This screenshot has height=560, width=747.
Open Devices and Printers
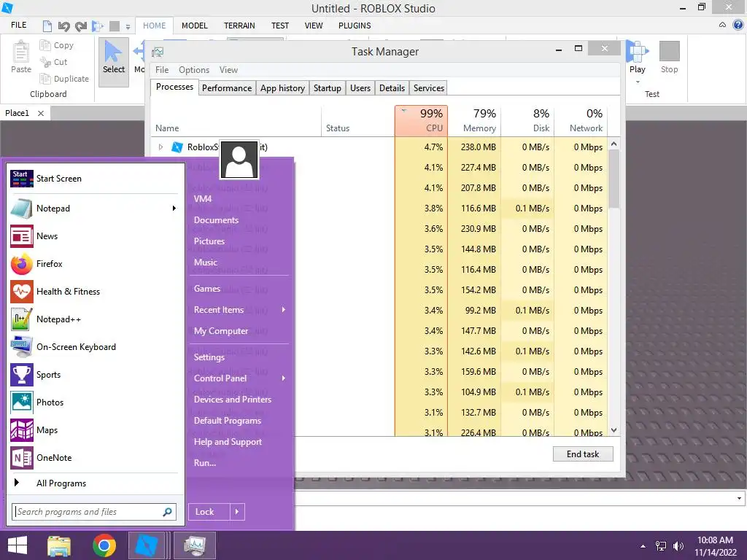point(233,400)
